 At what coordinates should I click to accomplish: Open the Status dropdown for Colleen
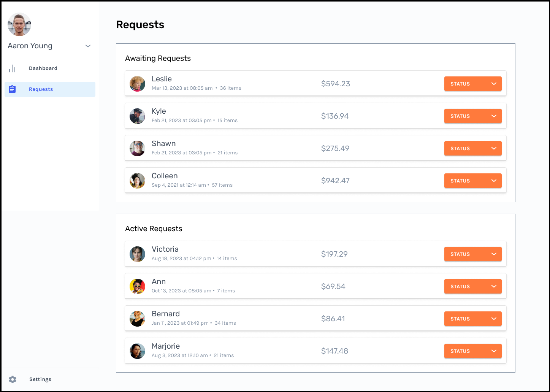point(473,181)
